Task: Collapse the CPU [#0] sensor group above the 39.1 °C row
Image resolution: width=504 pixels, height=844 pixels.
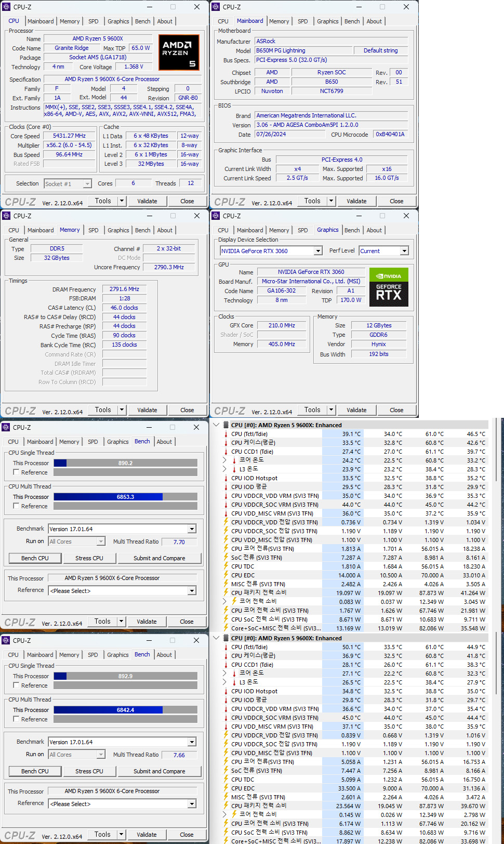Action: [217, 425]
